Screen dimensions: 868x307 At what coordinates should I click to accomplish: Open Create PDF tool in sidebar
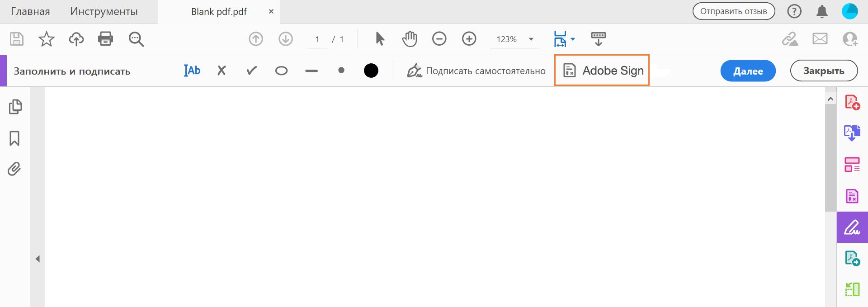pyautogui.click(x=852, y=103)
